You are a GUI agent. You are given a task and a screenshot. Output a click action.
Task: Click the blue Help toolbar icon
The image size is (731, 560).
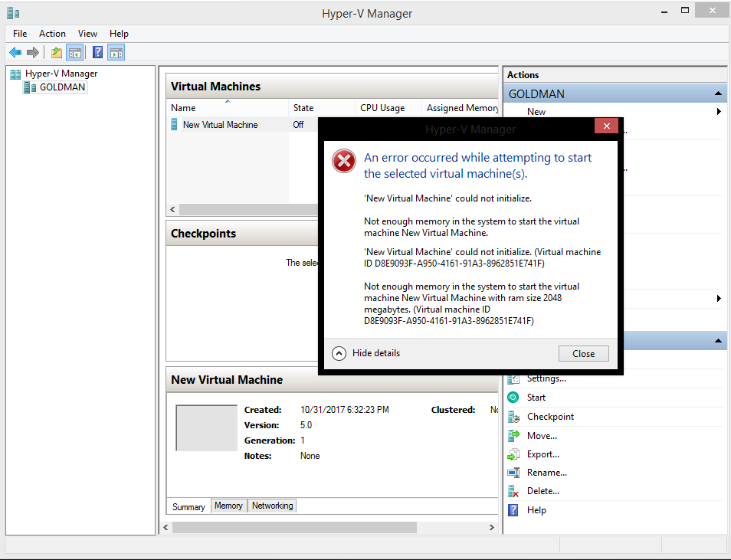coord(97,52)
